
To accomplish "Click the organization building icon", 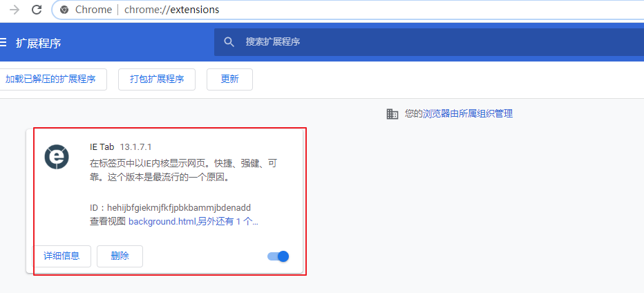I will coord(392,114).
